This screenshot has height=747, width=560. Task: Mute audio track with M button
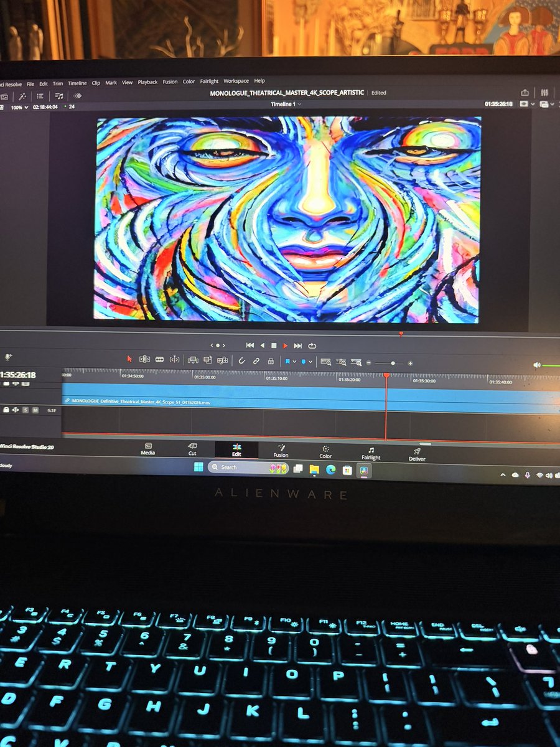[x=35, y=410]
